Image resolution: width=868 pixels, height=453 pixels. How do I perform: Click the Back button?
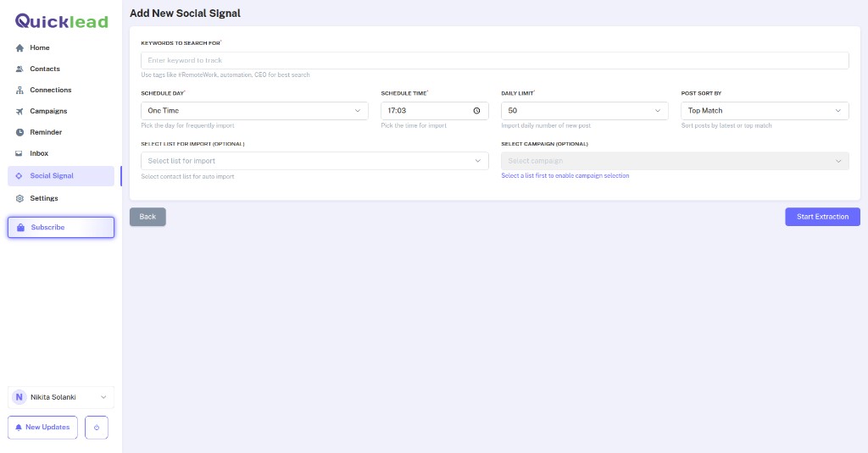(x=147, y=217)
